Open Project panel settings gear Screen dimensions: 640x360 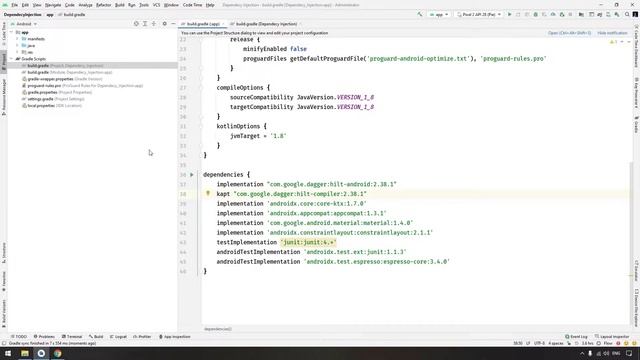pos(164,24)
